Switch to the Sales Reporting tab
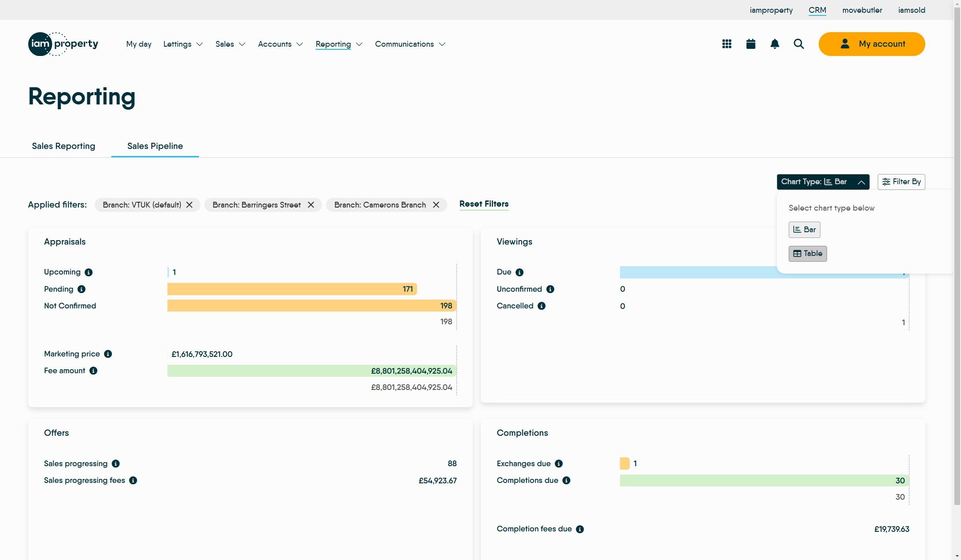 point(63,146)
